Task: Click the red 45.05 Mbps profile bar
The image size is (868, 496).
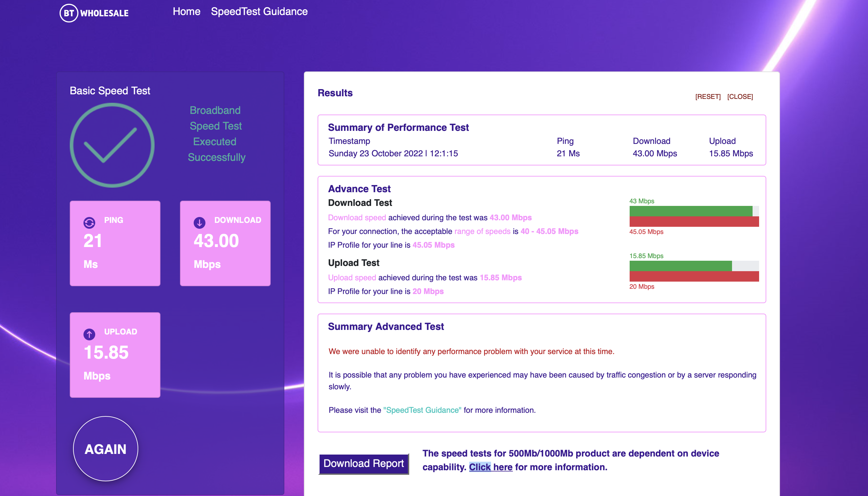Action: click(x=694, y=222)
